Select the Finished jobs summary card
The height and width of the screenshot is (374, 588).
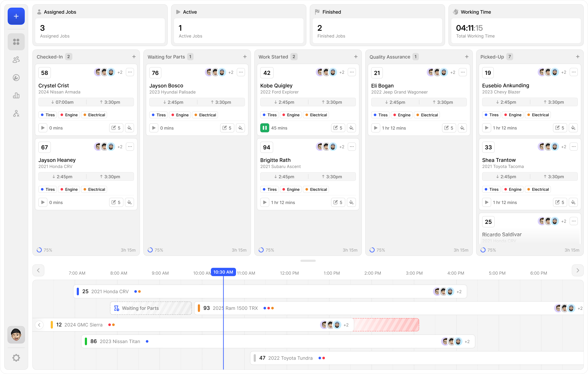pyautogui.click(x=377, y=30)
